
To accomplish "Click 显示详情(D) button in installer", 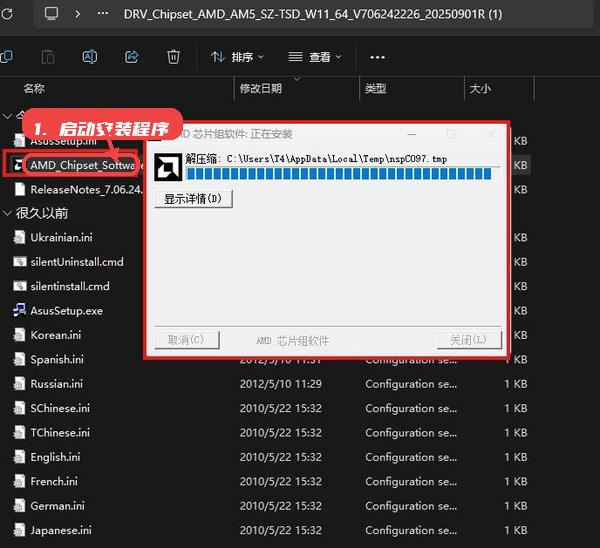I will tap(193, 199).
